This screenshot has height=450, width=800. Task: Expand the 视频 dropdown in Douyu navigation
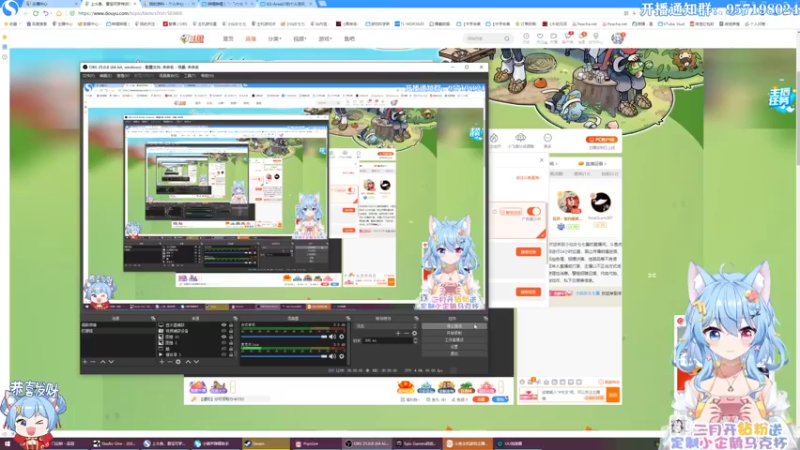point(299,39)
